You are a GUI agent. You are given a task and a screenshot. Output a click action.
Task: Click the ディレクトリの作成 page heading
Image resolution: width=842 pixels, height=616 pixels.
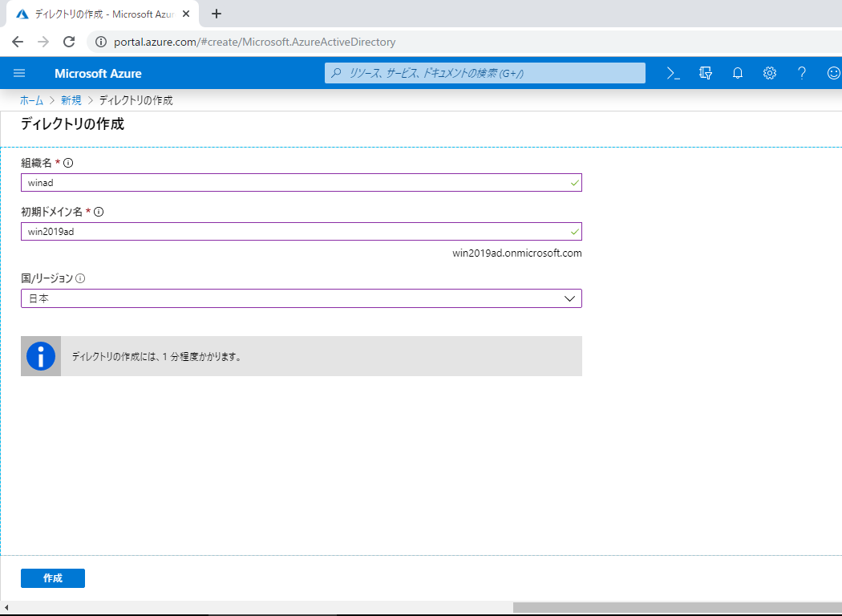click(x=72, y=124)
